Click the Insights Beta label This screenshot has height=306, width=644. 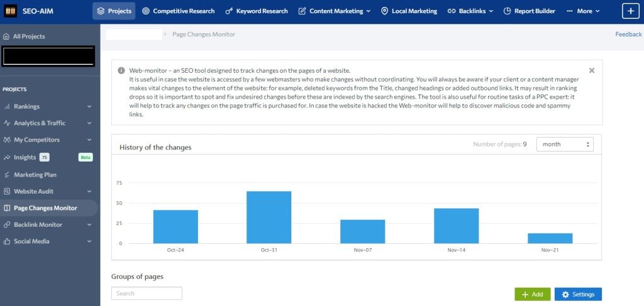86,158
